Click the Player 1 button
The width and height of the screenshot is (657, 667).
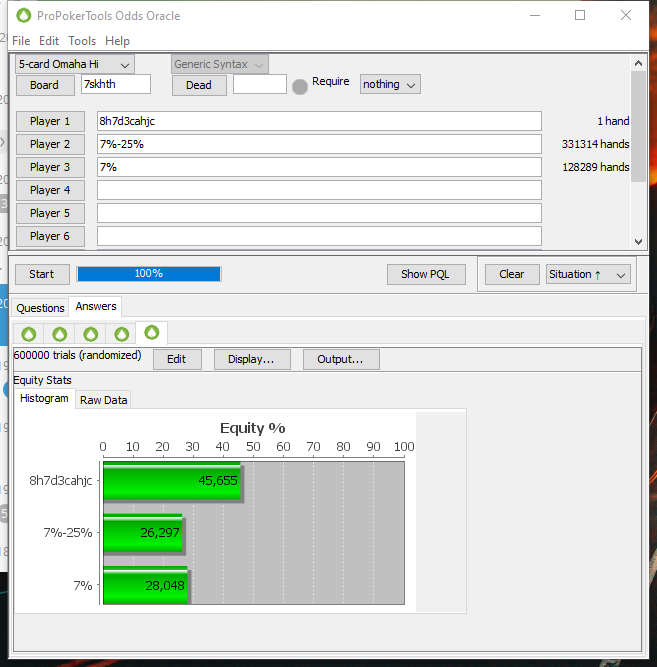[50, 121]
